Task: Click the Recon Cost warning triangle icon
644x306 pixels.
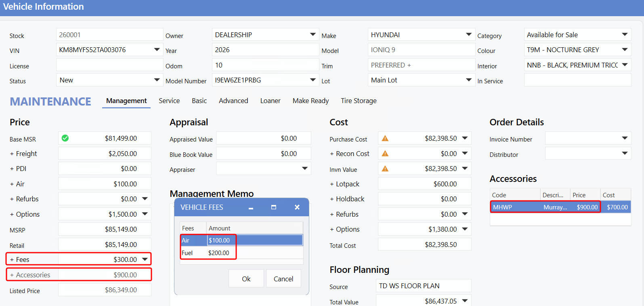Action: pyautogui.click(x=385, y=154)
